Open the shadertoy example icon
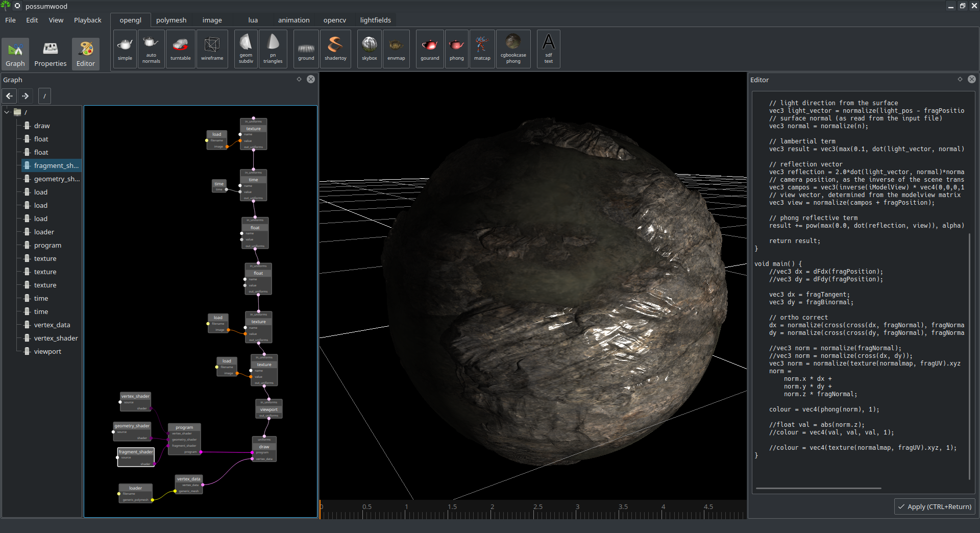 pyautogui.click(x=335, y=49)
